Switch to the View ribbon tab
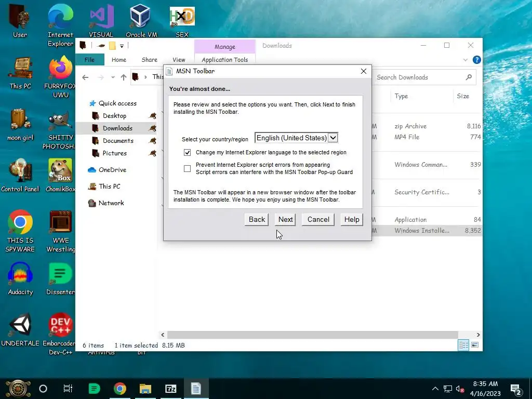Screen dimensions: 532x399 click(x=179, y=60)
